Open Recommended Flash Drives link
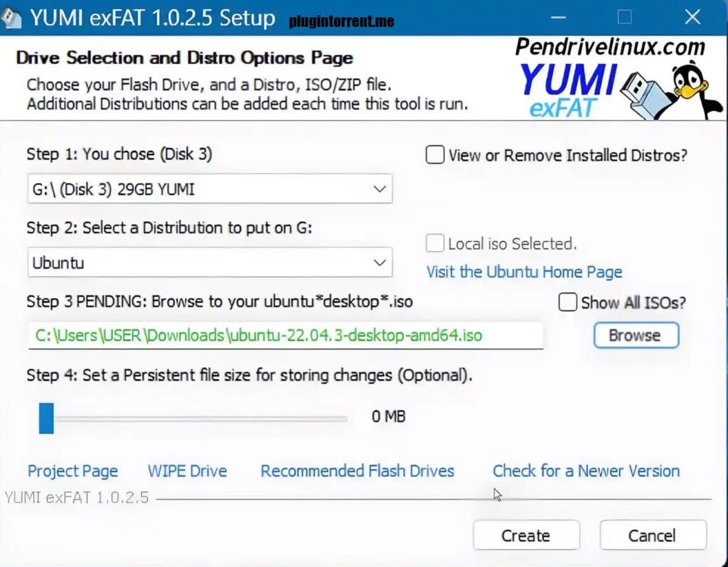The image size is (728, 567). [x=358, y=471]
